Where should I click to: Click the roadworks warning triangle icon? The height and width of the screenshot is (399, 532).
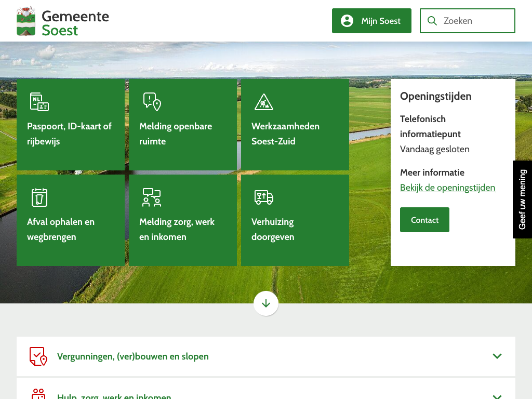click(x=264, y=102)
